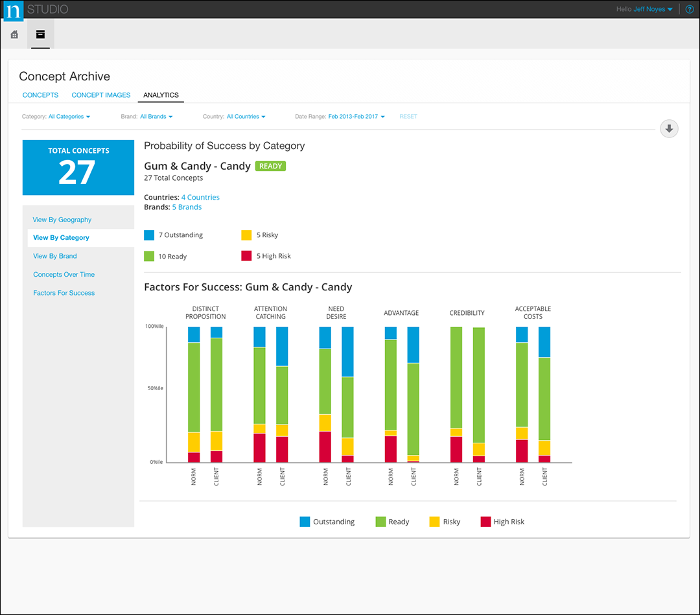The image size is (700, 615).
Task: Expand the All Brands filter
Action: (156, 117)
